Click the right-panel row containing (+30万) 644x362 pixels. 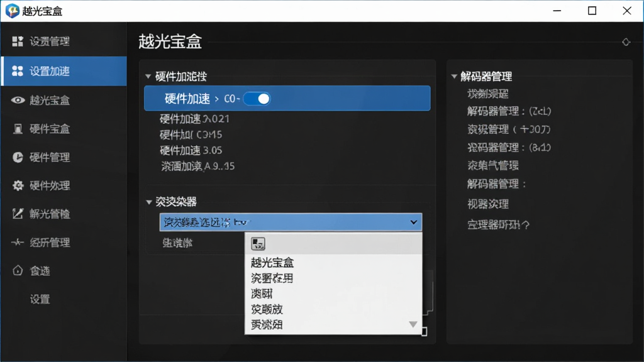(509, 129)
